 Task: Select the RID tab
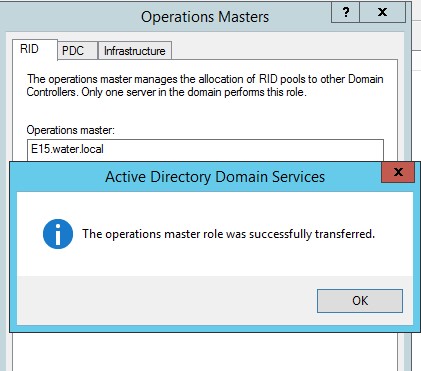35,49
